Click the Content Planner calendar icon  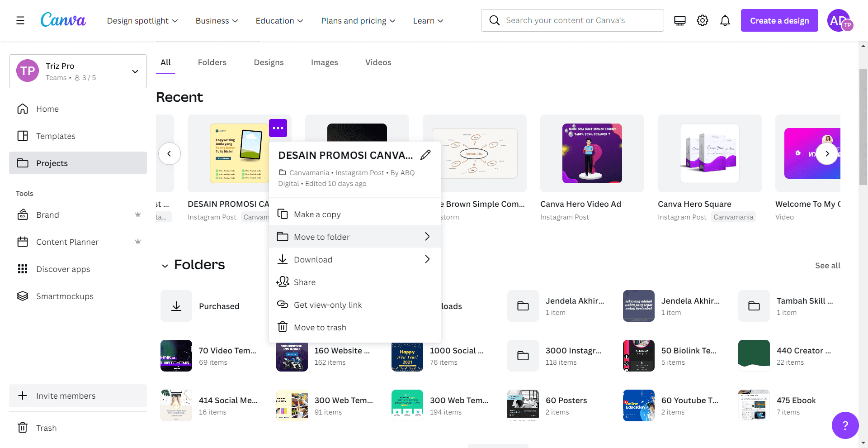click(23, 242)
